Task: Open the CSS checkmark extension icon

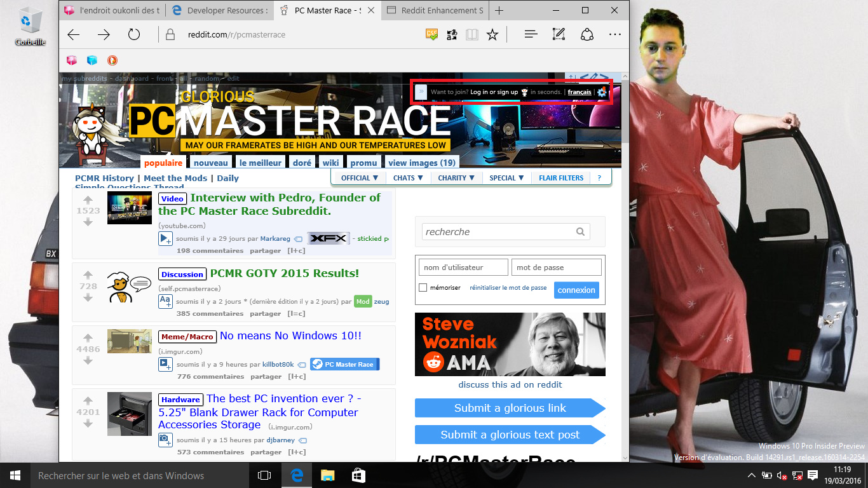Action: coord(432,34)
